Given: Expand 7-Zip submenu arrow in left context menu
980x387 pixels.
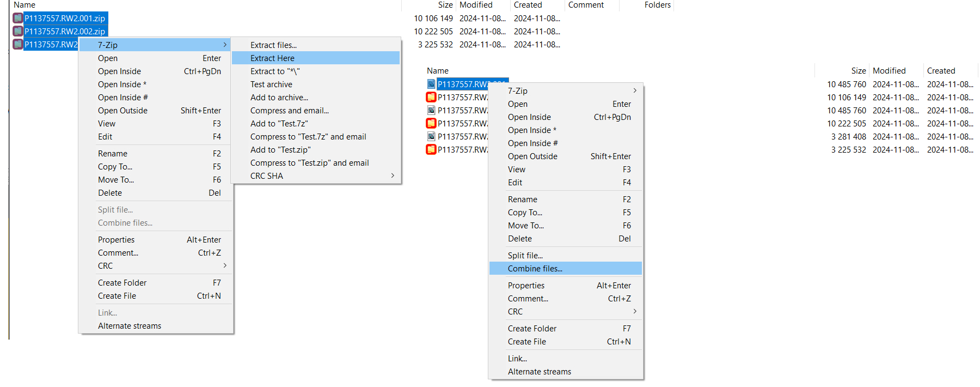Looking at the screenshot, I should coord(225,45).
